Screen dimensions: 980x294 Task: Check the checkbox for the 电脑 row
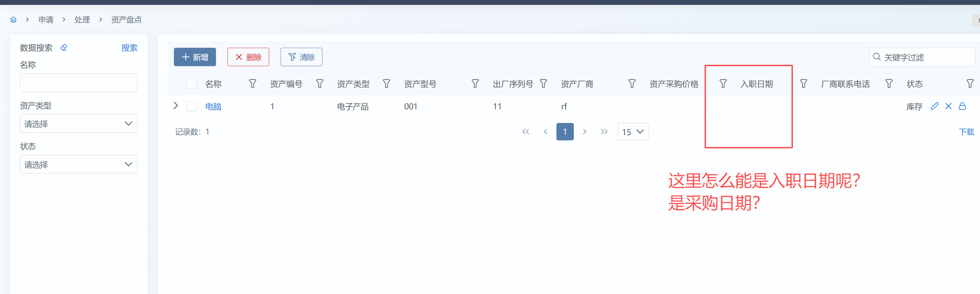[191, 106]
